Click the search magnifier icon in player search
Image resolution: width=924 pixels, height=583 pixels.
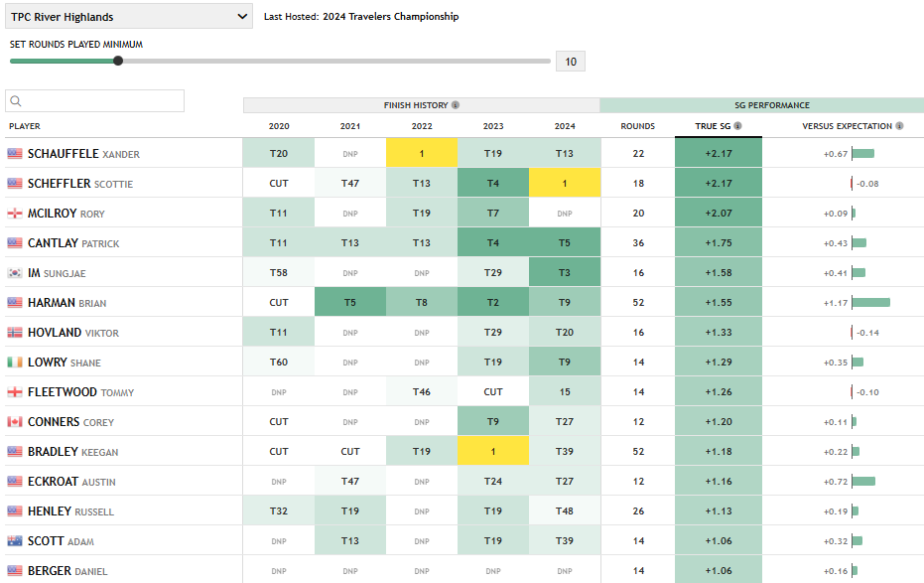pyautogui.click(x=16, y=101)
